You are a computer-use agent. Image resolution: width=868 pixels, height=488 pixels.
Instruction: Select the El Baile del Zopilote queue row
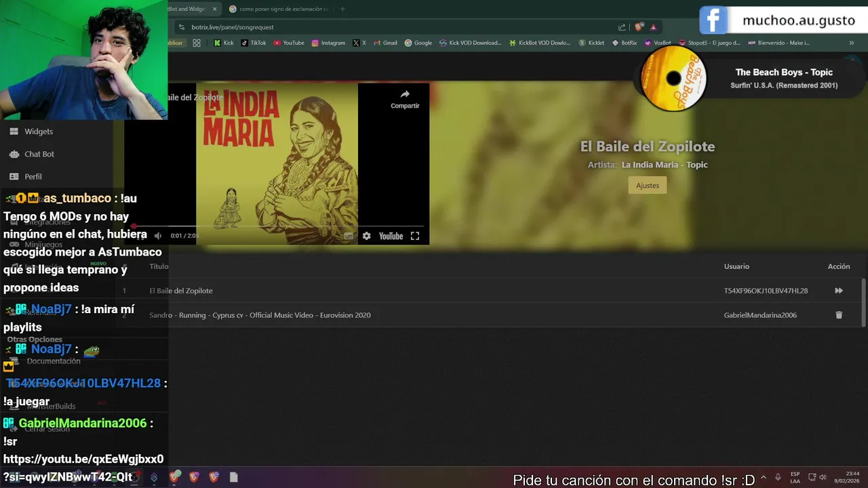click(488, 291)
